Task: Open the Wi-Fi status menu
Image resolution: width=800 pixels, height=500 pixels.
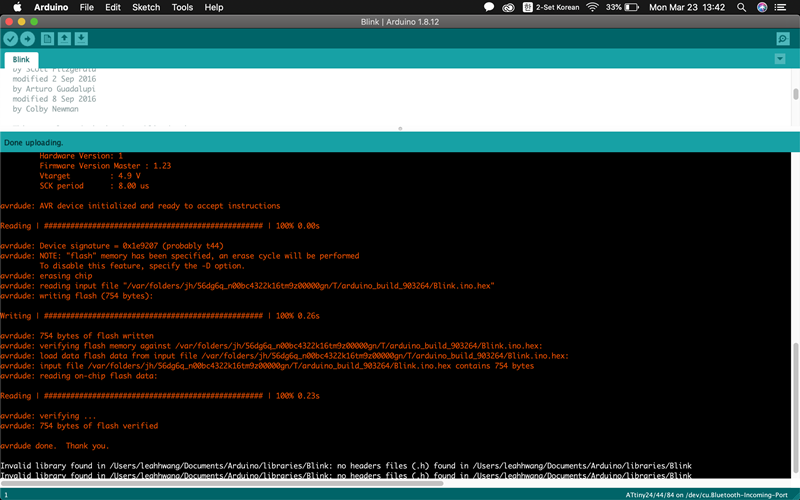Action: (x=592, y=7)
